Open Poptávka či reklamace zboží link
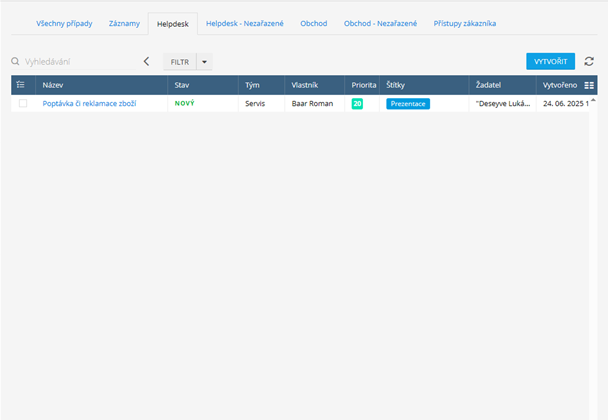Screen dimensions: 608x420 pyautogui.click(x=89, y=103)
